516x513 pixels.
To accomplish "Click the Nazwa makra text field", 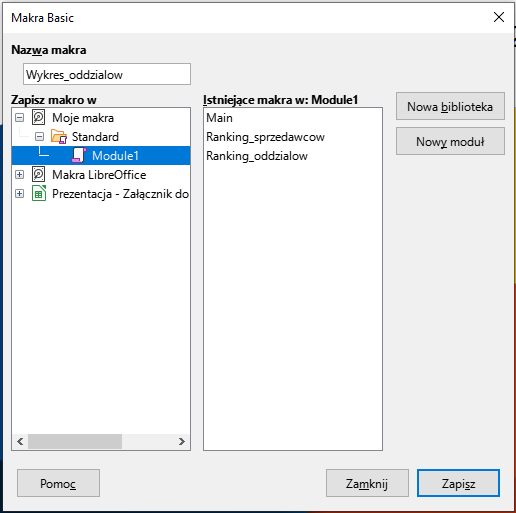I will tap(107, 74).
